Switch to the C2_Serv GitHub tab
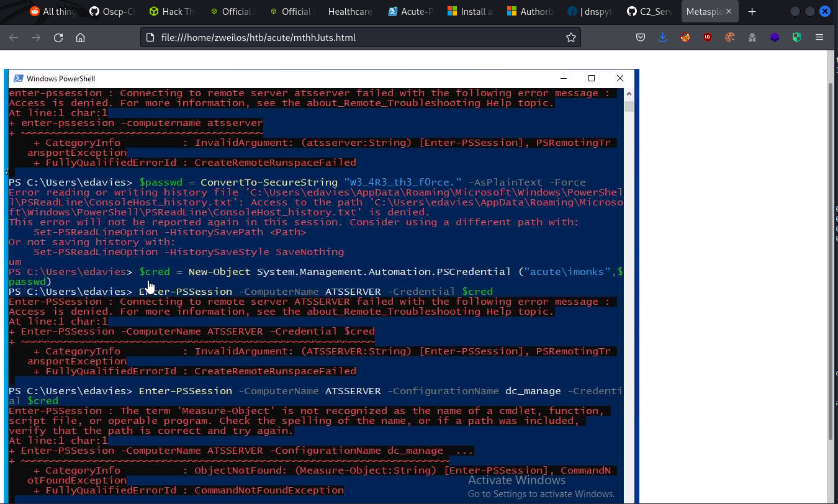The height and width of the screenshot is (504, 838). [649, 11]
